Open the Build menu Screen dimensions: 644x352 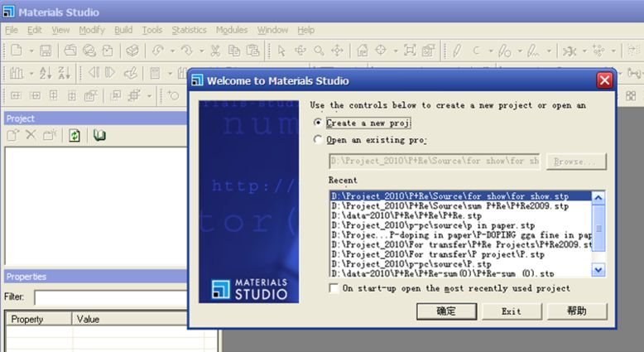pos(123,30)
